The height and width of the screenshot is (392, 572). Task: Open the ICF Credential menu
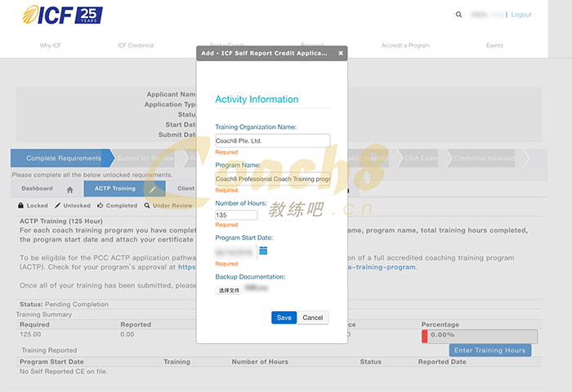coord(135,46)
